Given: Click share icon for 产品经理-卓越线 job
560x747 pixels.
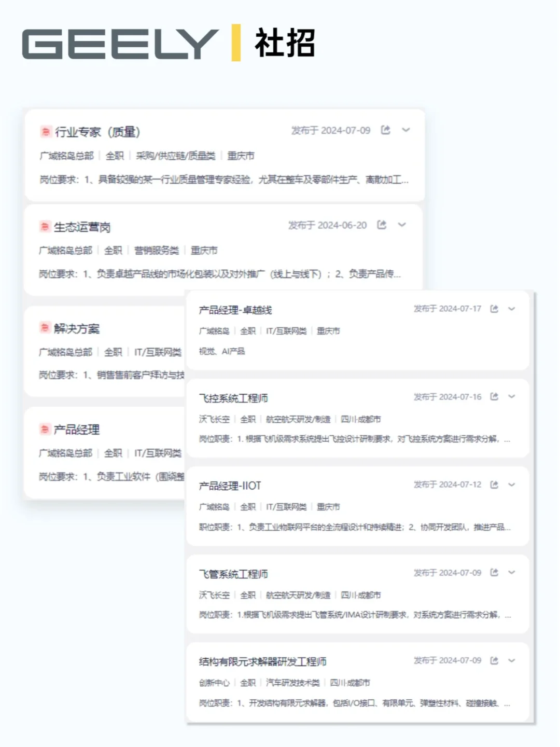Looking at the screenshot, I should point(494,309).
